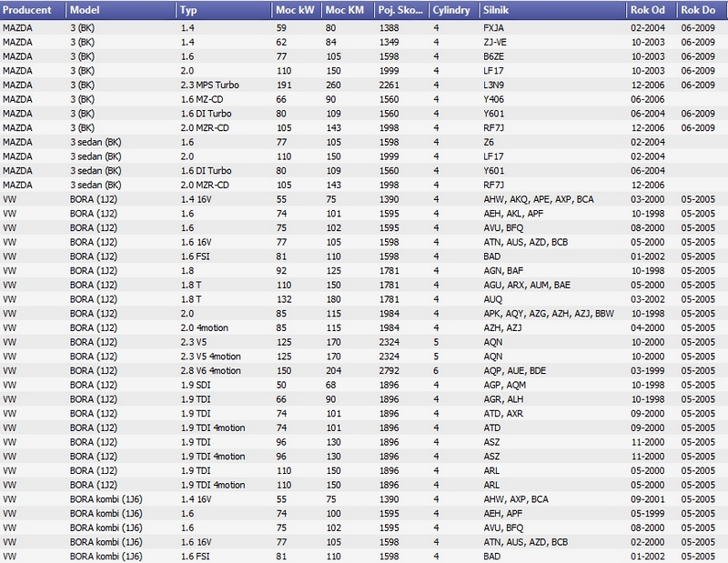Viewport: 728px width, 563px height.
Task: Sort by Cylindry column header
Action: (454, 10)
